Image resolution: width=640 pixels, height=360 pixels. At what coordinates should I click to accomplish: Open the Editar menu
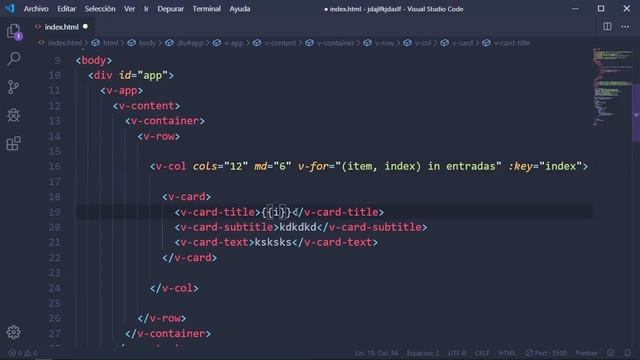pos(66,9)
